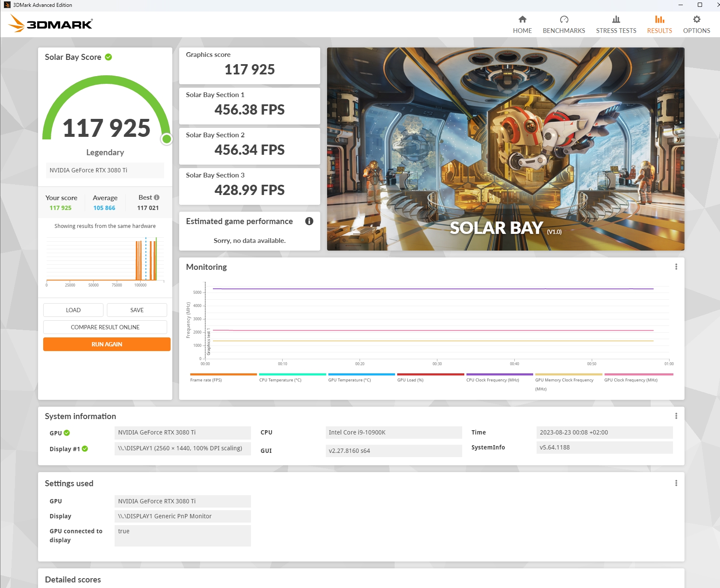Open the Stress Tests chart icon
This screenshot has height=588, width=720.
pos(616,20)
